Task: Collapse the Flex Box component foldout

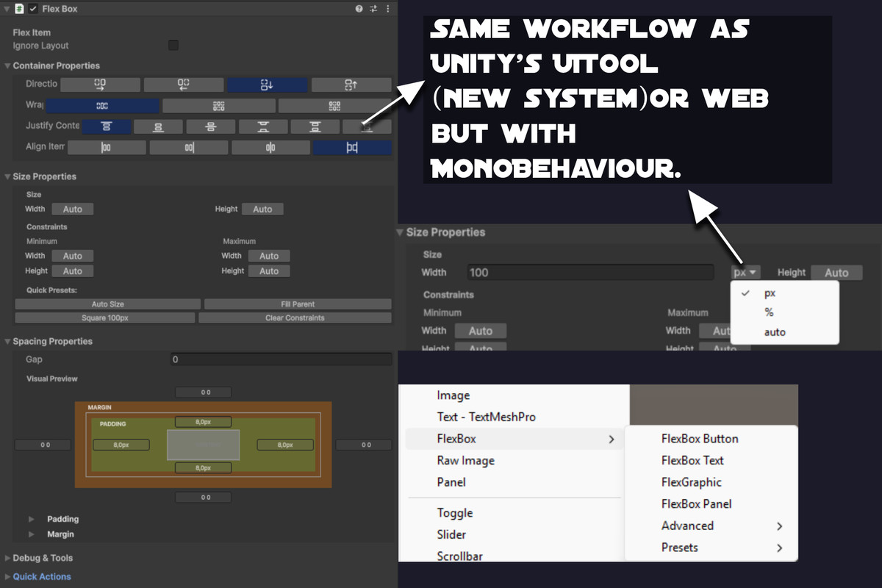Action: point(7,9)
